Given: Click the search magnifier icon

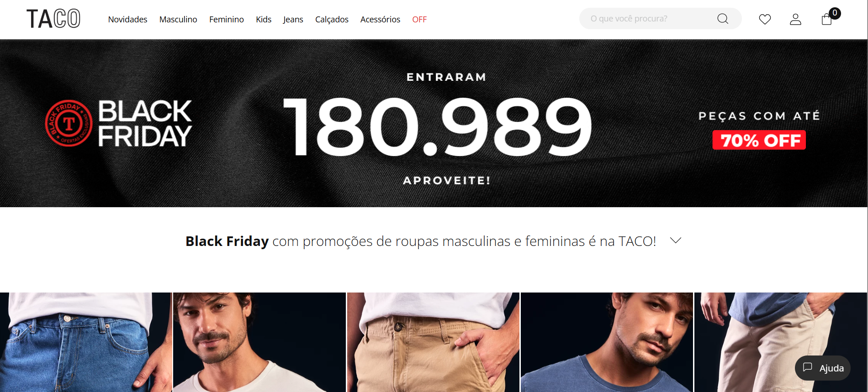Looking at the screenshot, I should pos(723,19).
